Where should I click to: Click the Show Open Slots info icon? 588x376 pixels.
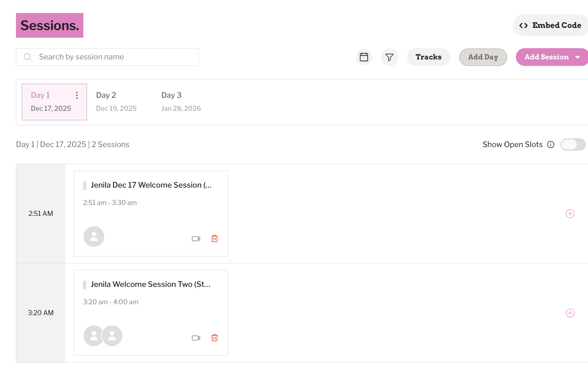[x=551, y=145]
